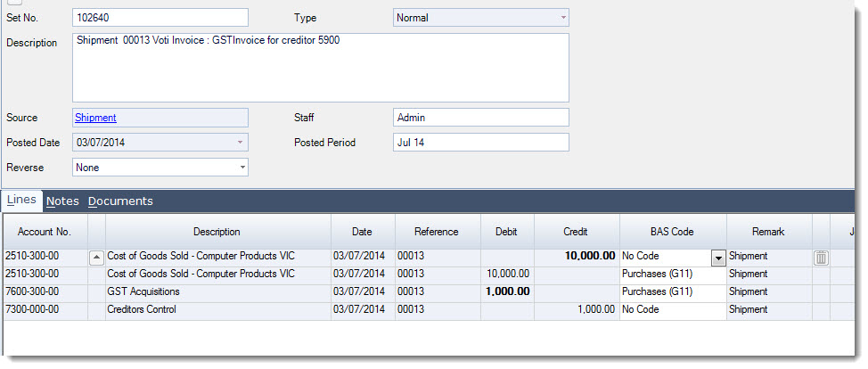
Task: Click No Code in Creditors Control row
Action: (x=673, y=311)
